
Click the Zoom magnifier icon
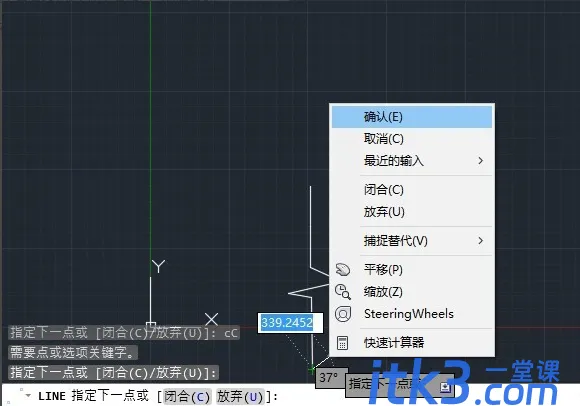(x=343, y=291)
